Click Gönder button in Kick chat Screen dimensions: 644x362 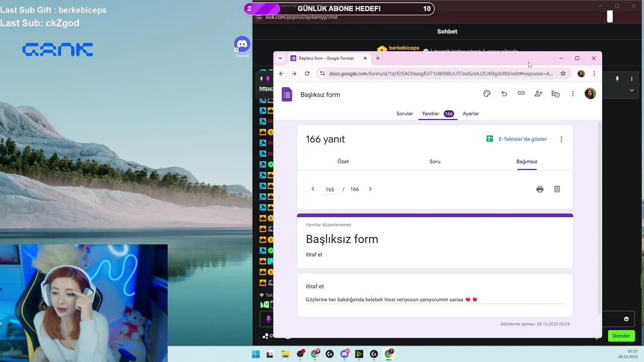(x=621, y=336)
